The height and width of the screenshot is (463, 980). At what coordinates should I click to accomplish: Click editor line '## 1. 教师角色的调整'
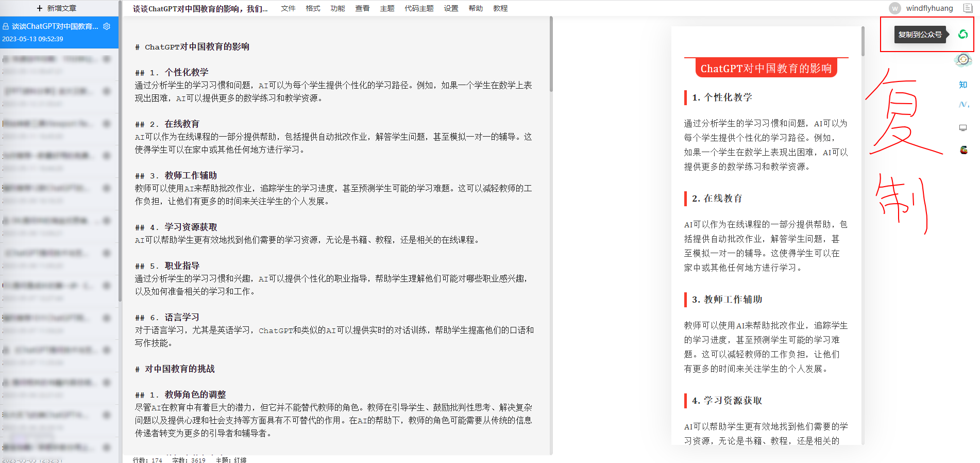(180, 395)
